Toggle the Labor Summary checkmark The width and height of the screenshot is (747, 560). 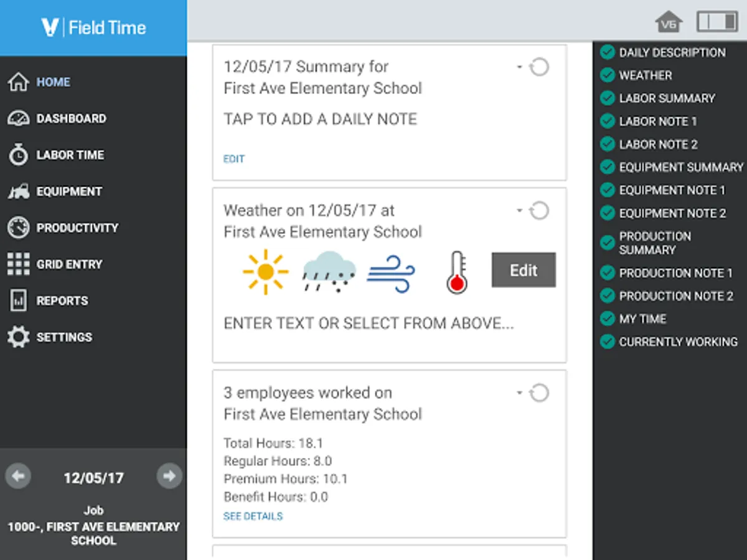coord(608,98)
